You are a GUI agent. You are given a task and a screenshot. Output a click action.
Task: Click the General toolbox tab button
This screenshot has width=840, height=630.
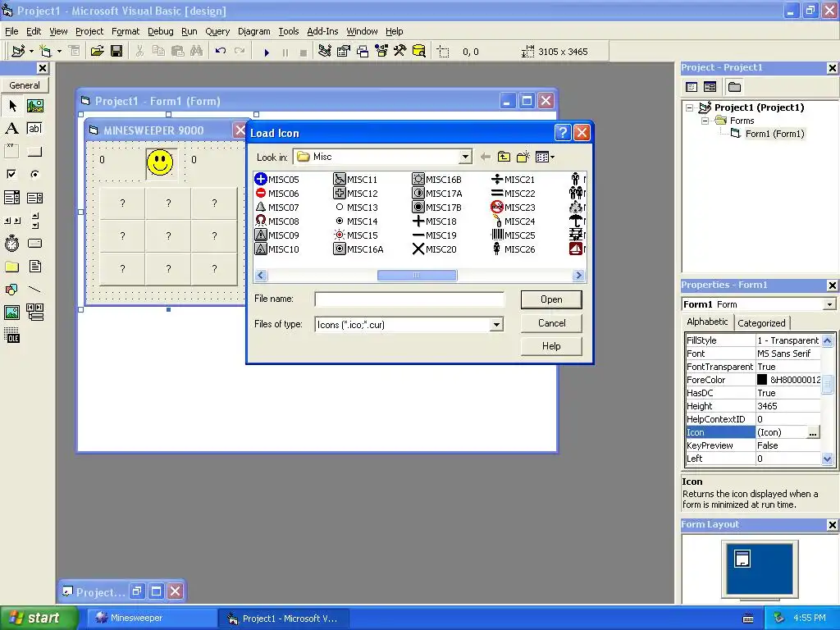click(x=25, y=85)
